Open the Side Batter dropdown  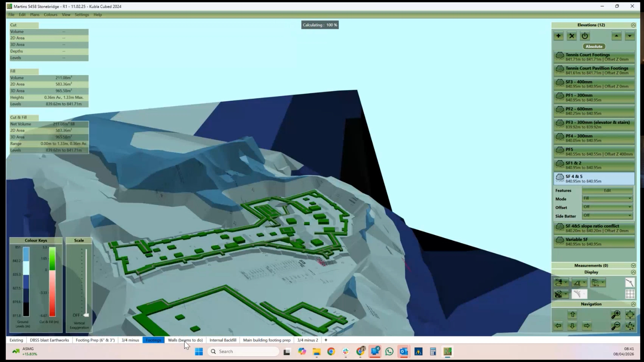(607, 216)
